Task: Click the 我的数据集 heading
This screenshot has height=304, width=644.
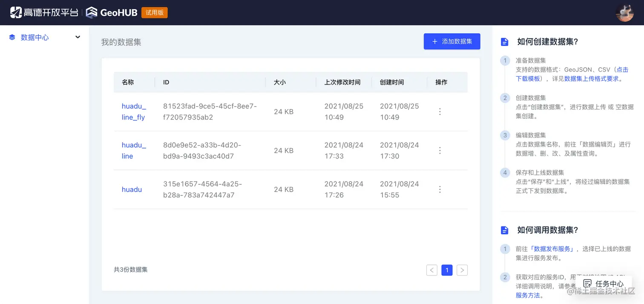Action: pyautogui.click(x=121, y=42)
